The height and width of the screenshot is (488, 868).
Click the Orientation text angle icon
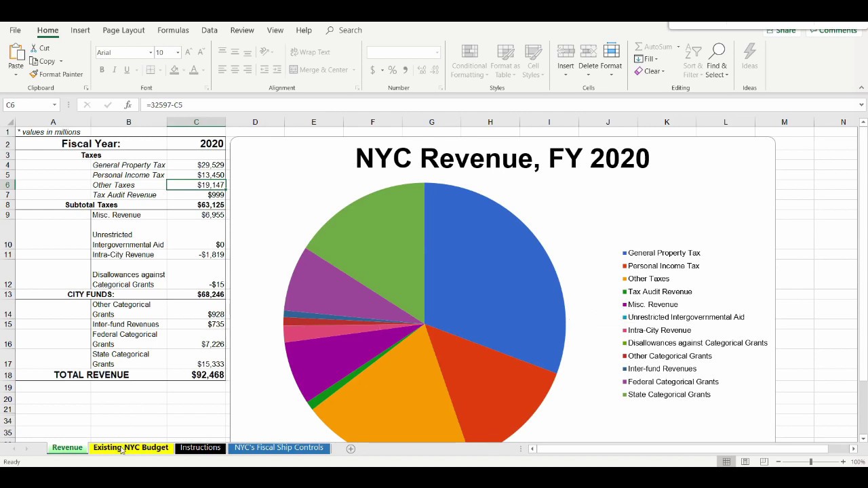264,52
